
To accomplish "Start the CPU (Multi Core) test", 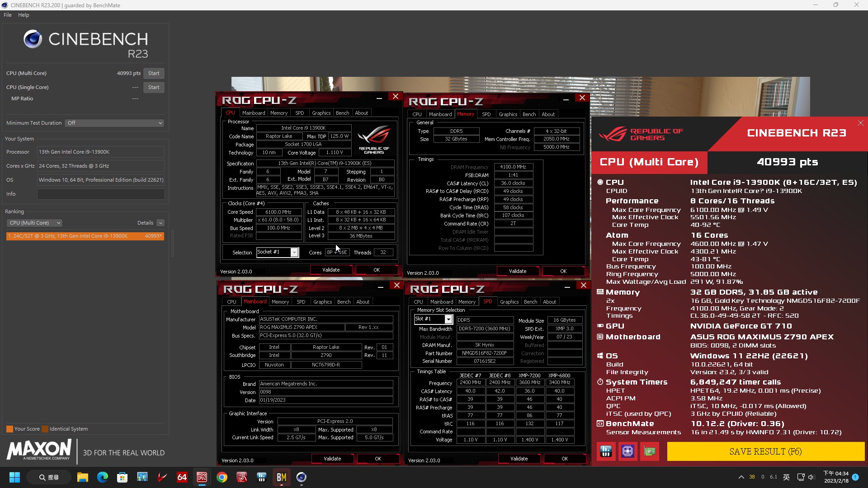I will (154, 73).
